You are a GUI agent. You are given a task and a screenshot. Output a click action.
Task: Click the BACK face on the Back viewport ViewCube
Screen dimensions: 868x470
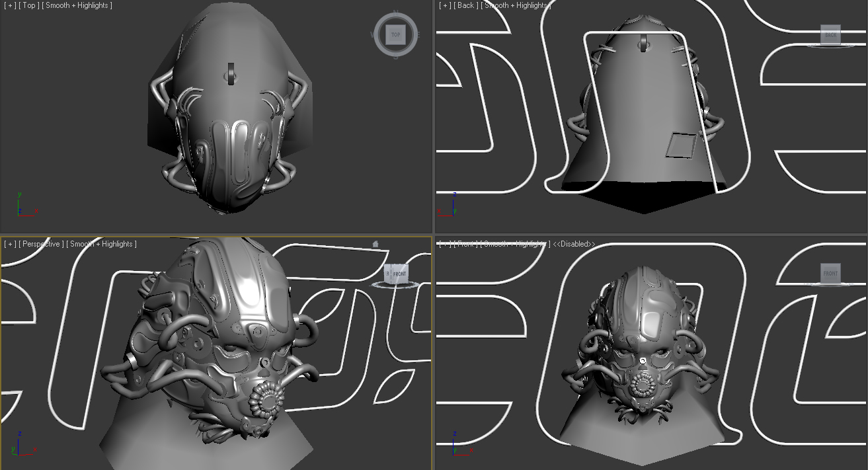tap(830, 35)
